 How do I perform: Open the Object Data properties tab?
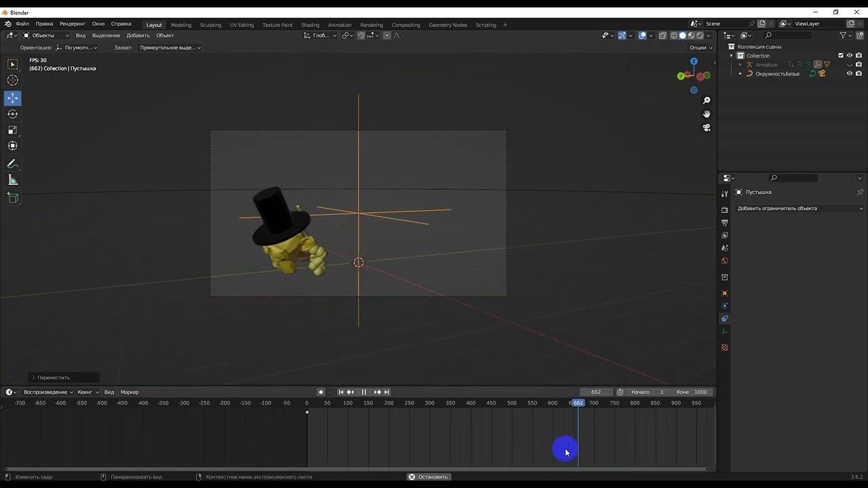[x=724, y=331]
